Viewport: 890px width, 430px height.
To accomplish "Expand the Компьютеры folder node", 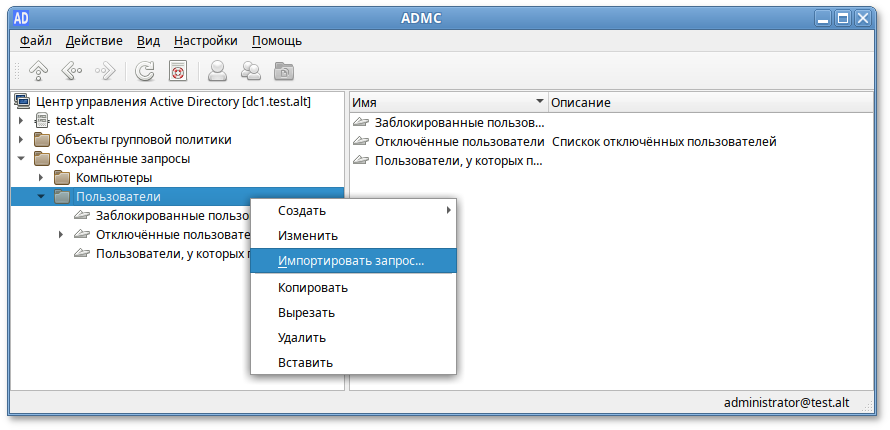I will coord(41,178).
